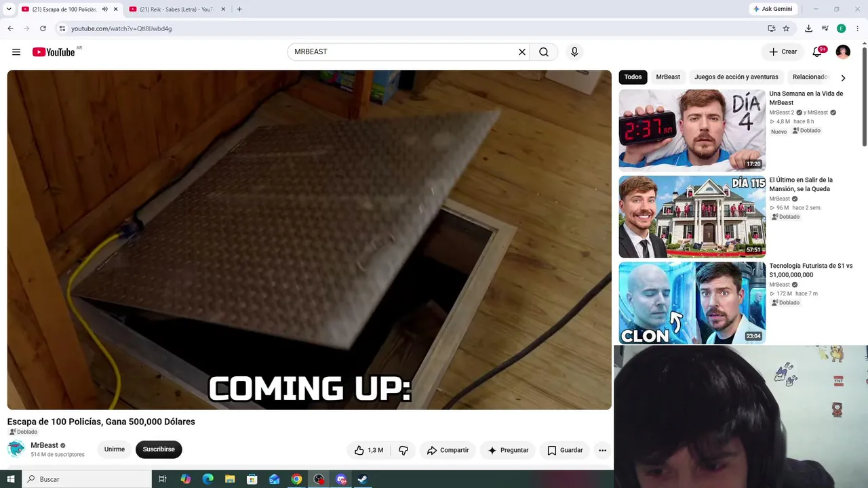Go back to the previous page
The height and width of the screenshot is (488, 868).
point(10,28)
